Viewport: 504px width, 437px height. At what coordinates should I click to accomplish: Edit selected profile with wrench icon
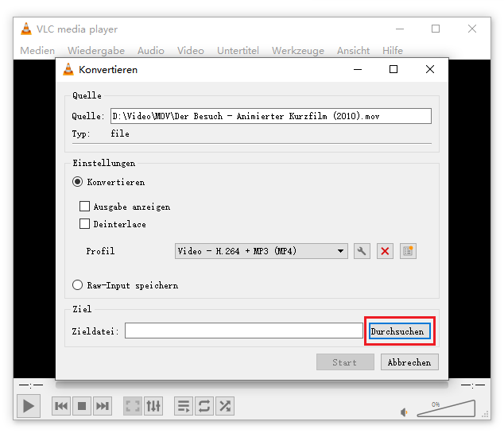362,251
